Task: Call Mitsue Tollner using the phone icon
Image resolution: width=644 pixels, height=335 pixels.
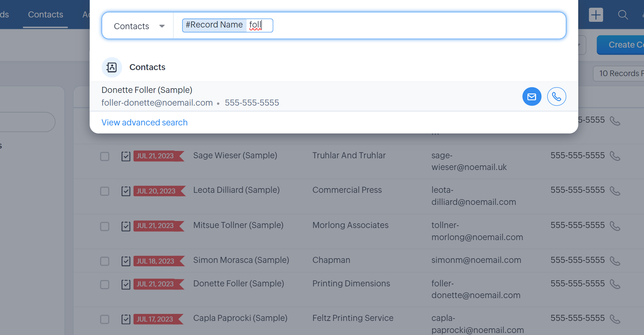Action: 615,226
